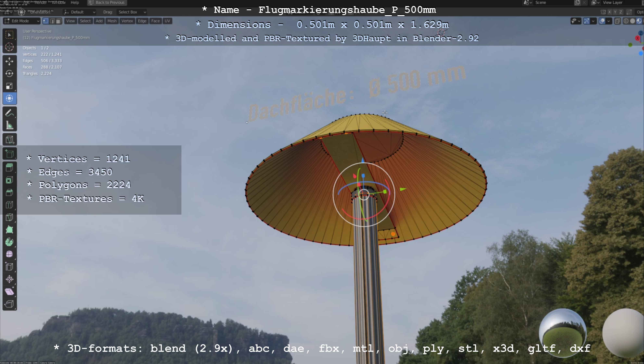Toggle X-axis mesh mirror

click(610, 12)
